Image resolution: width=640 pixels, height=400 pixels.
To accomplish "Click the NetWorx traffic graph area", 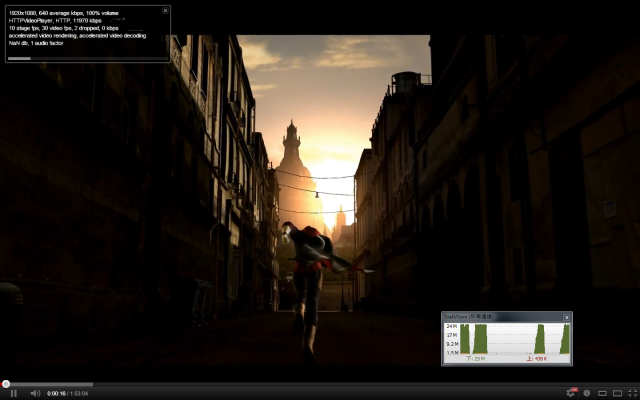I will pos(513,338).
